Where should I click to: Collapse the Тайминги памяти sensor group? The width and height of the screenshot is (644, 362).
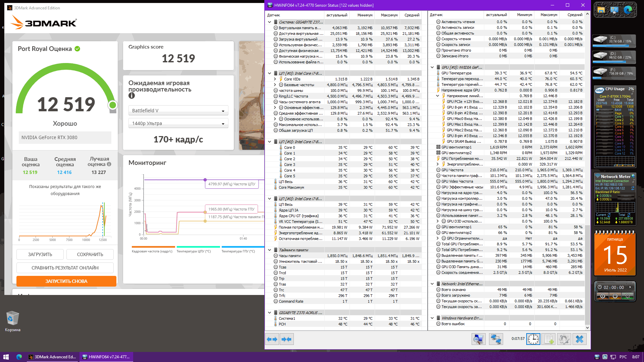coord(269,250)
